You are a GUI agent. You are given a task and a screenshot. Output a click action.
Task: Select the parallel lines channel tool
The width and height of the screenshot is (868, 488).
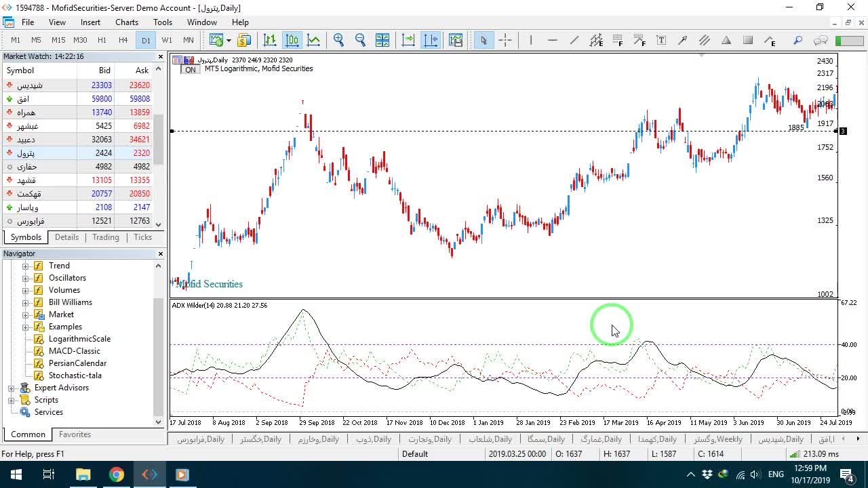pos(705,40)
